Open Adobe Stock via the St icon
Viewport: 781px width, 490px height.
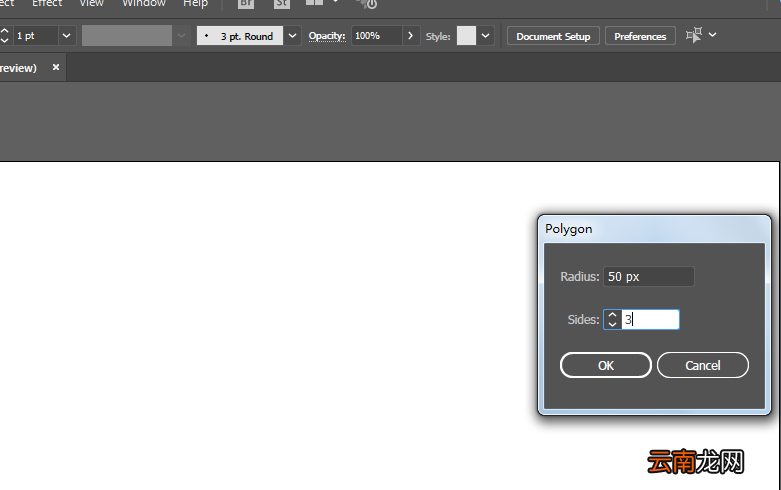(x=282, y=3)
